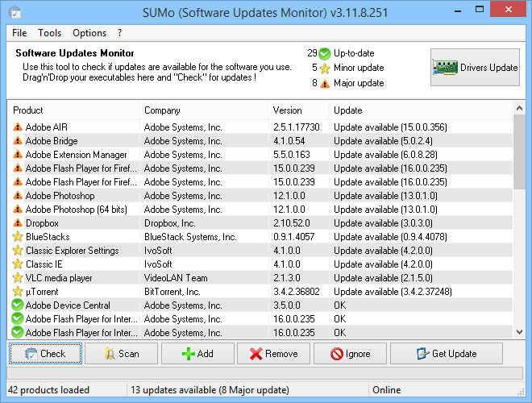Click the star icon beside Classic Explorer Settings
Viewport: 532px width, 403px height.
tap(18, 251)
